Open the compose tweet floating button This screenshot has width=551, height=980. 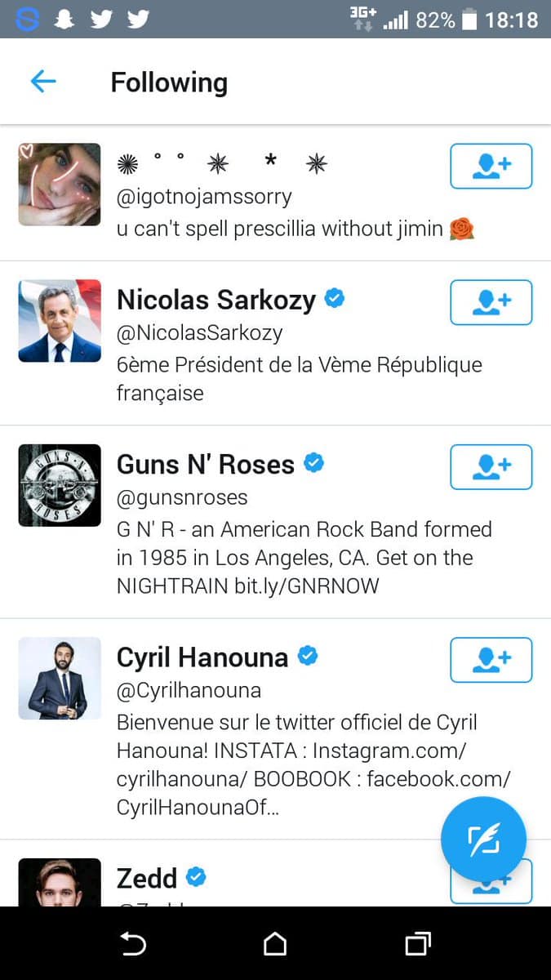tap(483, 839)
